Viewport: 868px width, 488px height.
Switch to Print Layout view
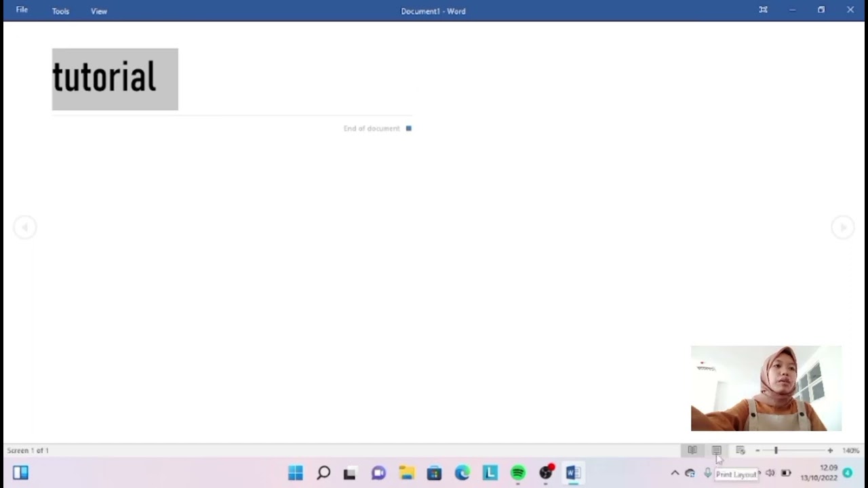click(717, 450)
